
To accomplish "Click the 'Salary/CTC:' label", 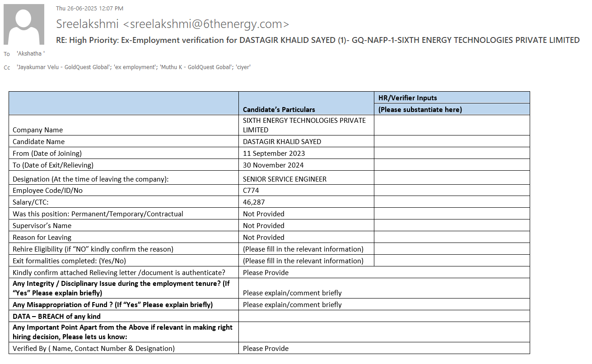I will pyautogui.click(x=31, y=202).
